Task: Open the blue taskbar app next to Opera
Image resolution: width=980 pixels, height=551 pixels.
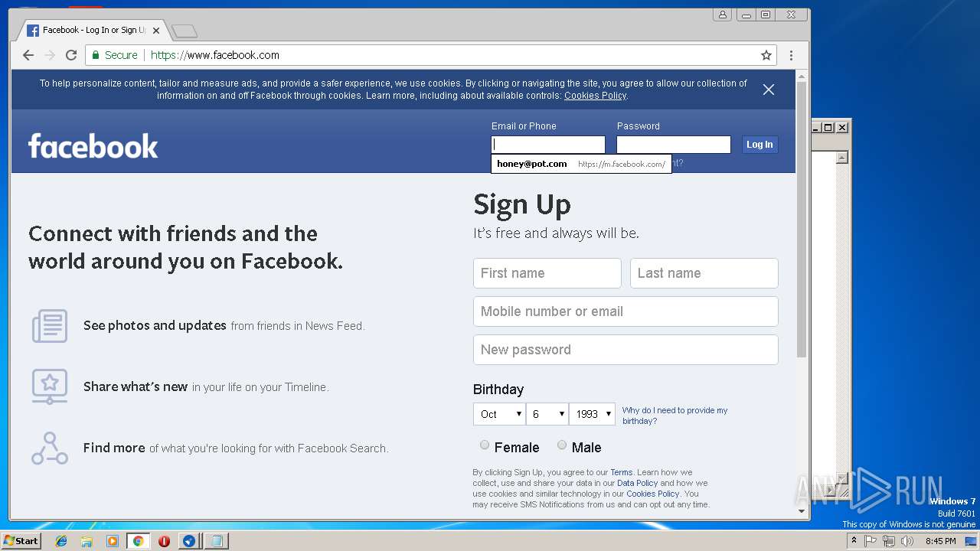Action: tap(189, 541)
